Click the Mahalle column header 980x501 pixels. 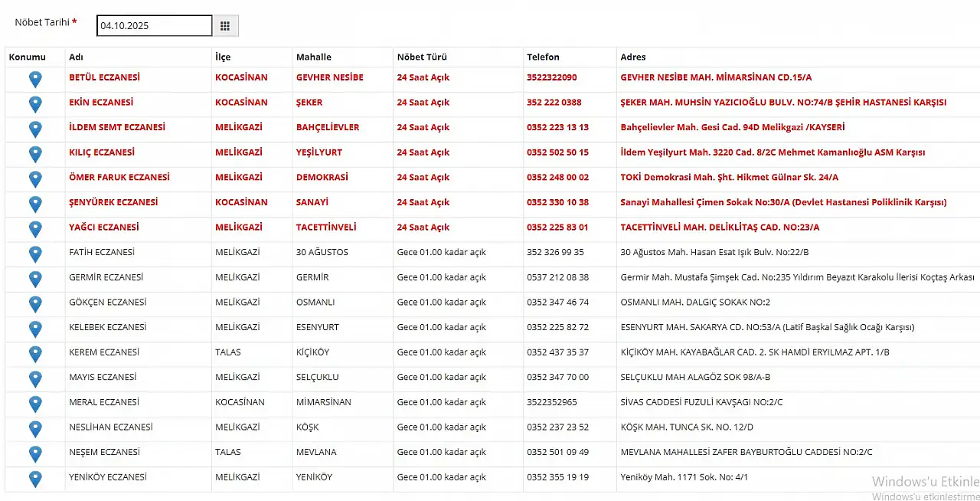(314, 57)
